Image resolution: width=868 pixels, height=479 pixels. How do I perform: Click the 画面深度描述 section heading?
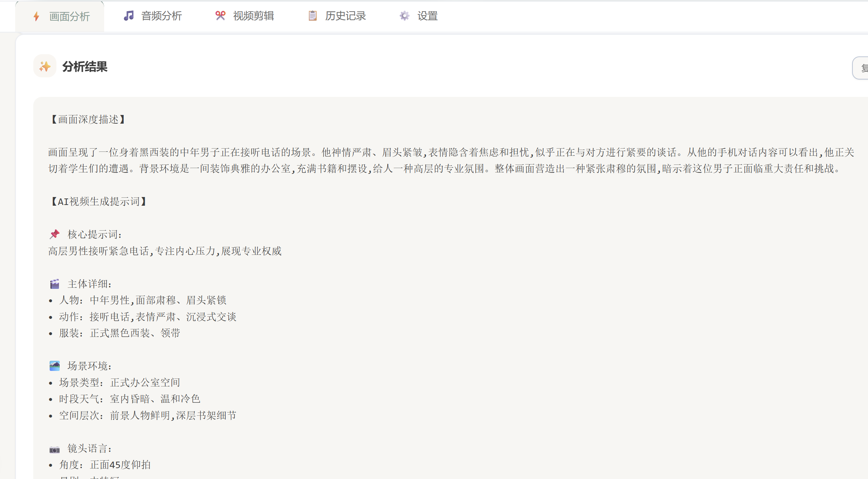click(88, 119)
